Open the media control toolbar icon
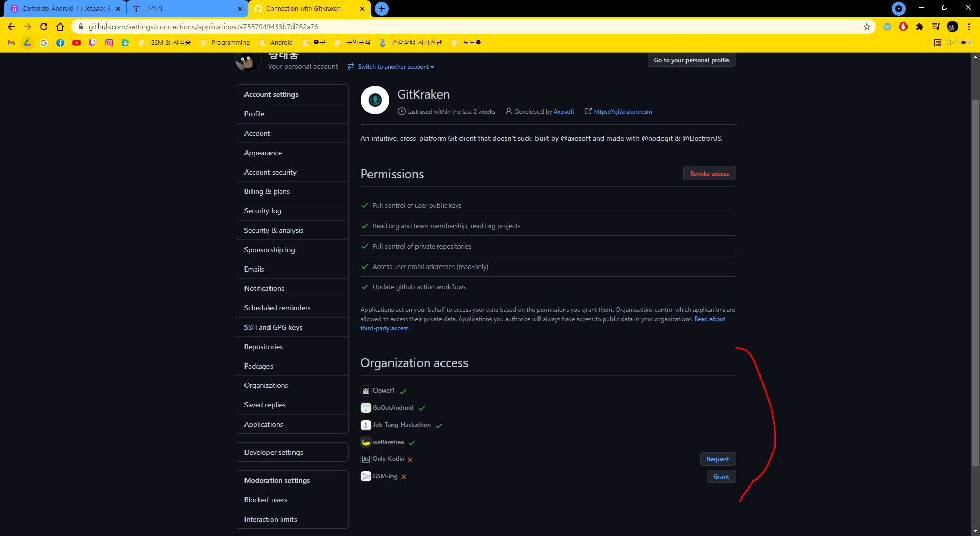The height and width of the screenshot is (536, 980). 936,27
